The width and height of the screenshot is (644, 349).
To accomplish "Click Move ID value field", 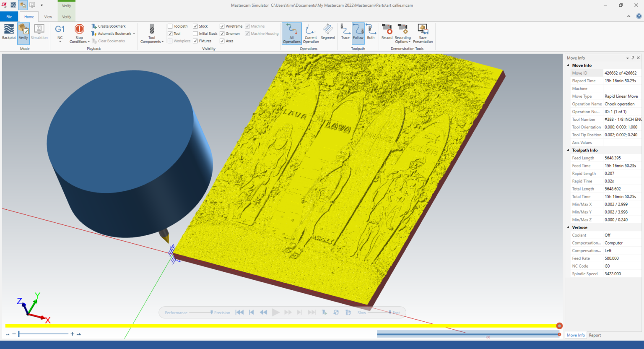I will [622, 73].
